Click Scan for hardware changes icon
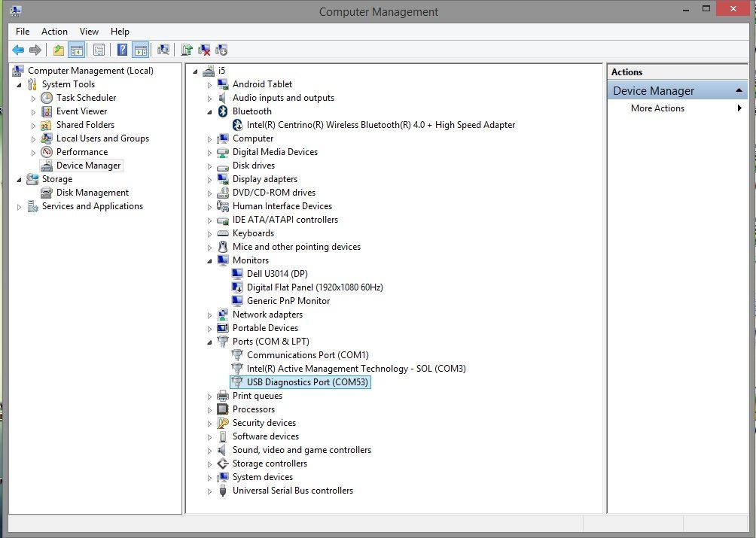 coord(163,50)
